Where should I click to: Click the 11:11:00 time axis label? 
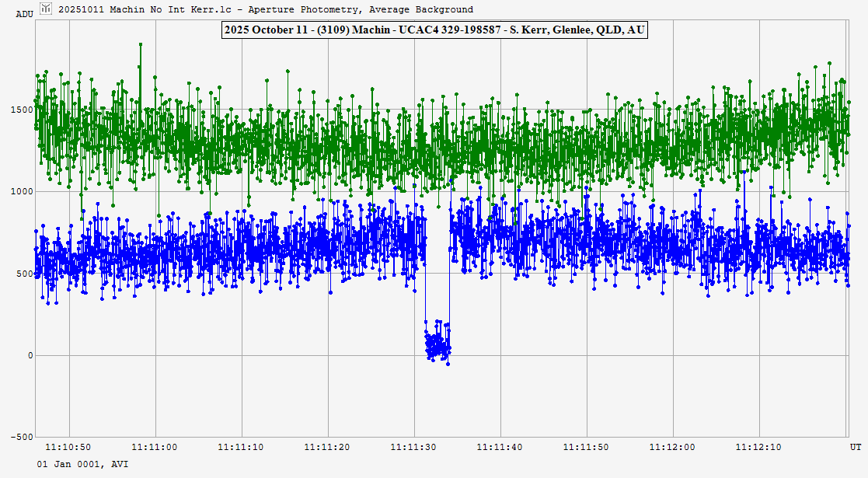(155, 447)
